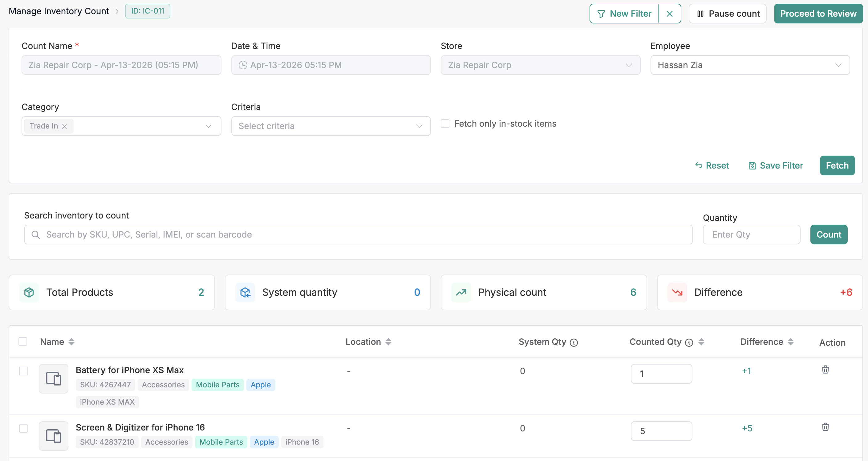
Task: Remove the Trade In category tag
Action: point(64,126)
